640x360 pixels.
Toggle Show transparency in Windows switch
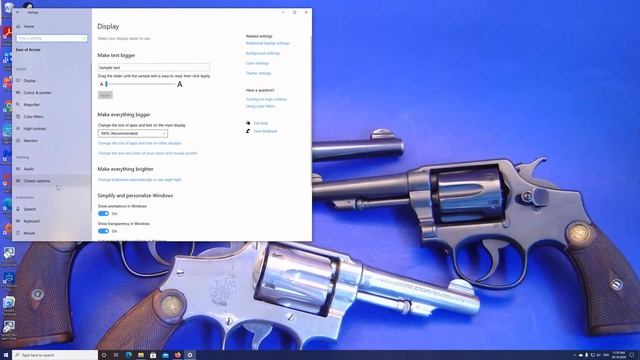(103, 231)
